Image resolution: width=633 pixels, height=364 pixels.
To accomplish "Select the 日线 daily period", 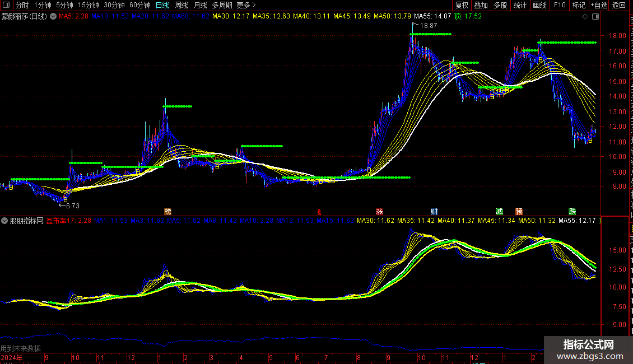I will click(x=162, y=5).
